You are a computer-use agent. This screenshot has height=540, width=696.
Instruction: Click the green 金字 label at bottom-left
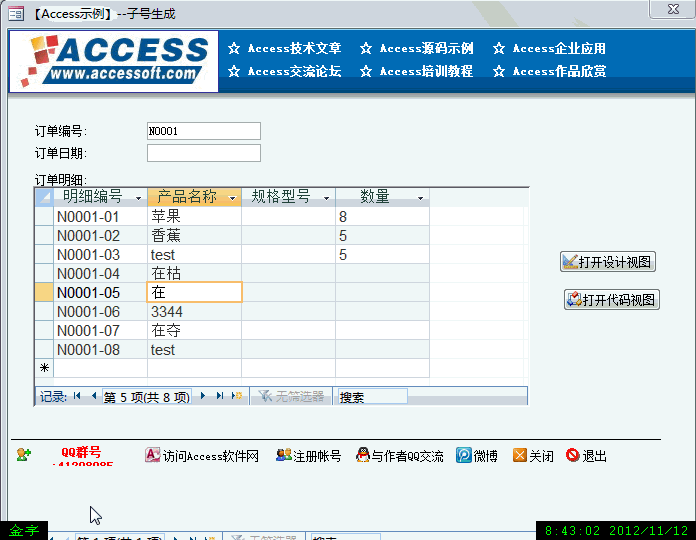pyautogui.click(x=24, y=531)
